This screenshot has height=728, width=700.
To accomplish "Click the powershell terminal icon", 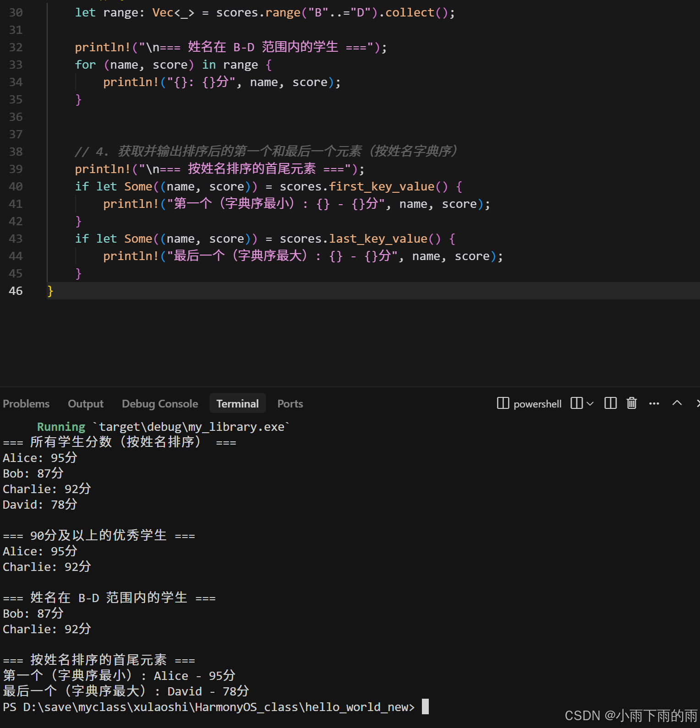I will click(503, 403).
